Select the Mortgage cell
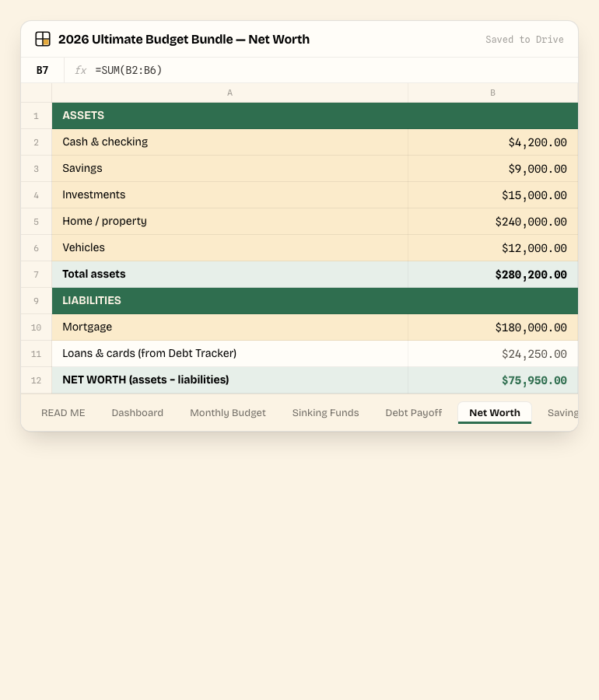This screenshot has width=599, height=700. coord(229,327)
